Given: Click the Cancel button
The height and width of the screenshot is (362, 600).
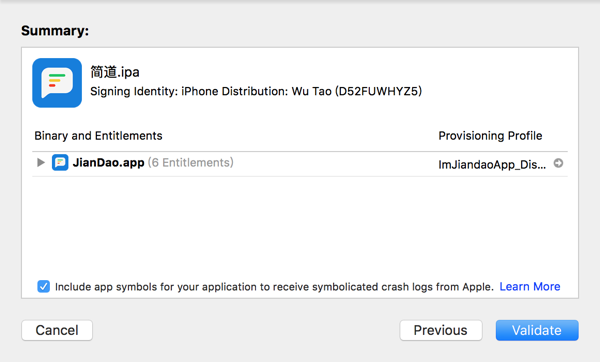Looking at the screenshot, I should click(x=57, y=330).
